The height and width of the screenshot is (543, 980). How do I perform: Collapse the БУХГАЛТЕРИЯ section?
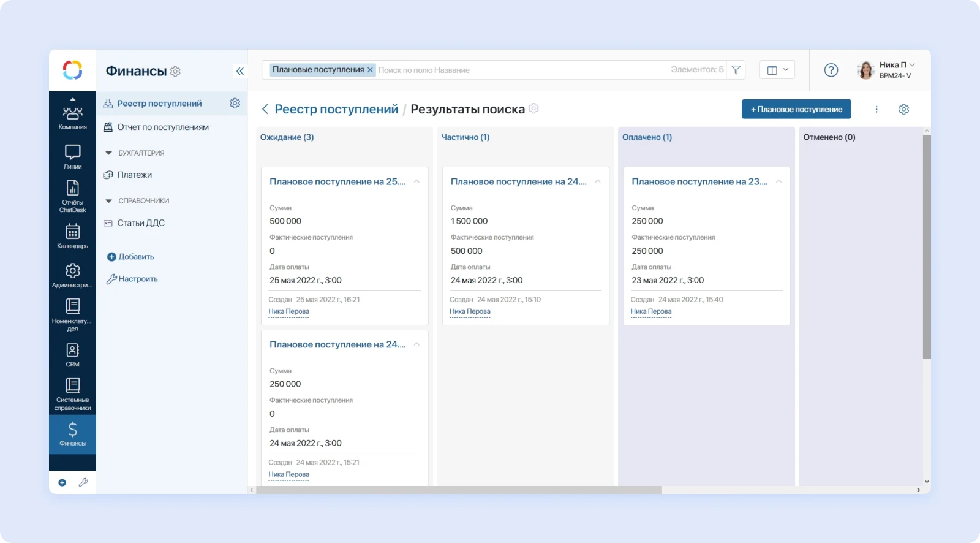pyautogui.click(x=109, y=153)
